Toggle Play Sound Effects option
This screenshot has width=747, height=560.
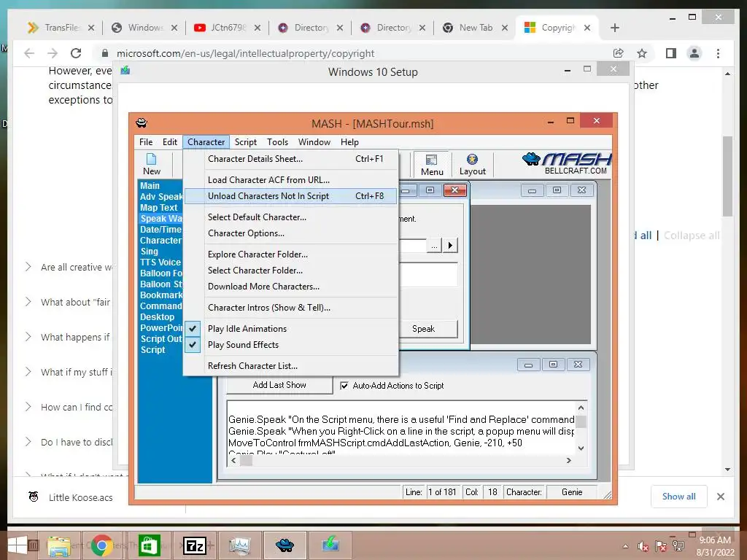click(x=290, y=345)
